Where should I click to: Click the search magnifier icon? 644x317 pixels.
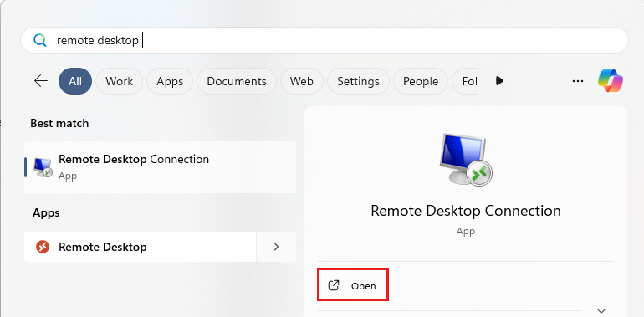click(40, 40)
